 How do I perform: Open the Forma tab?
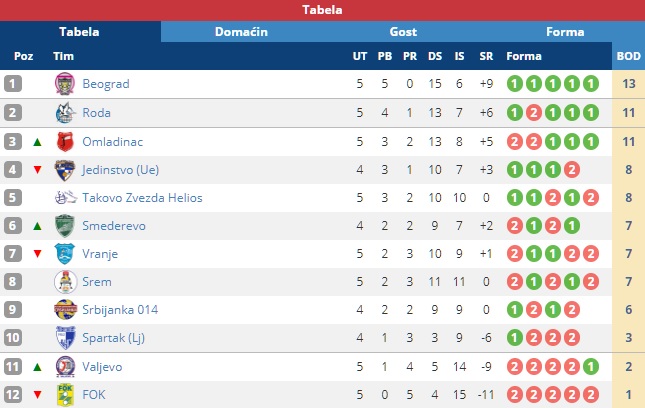tap(565, 32)
